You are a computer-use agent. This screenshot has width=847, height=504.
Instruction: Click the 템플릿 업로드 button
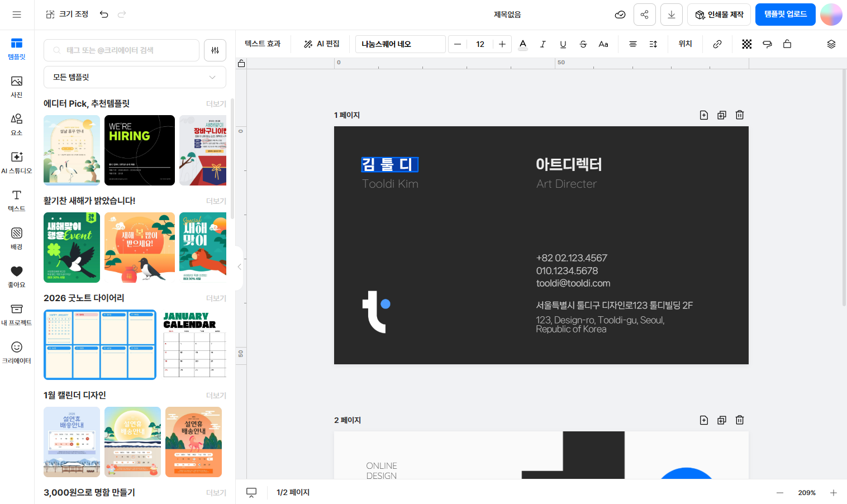(785, 15)
